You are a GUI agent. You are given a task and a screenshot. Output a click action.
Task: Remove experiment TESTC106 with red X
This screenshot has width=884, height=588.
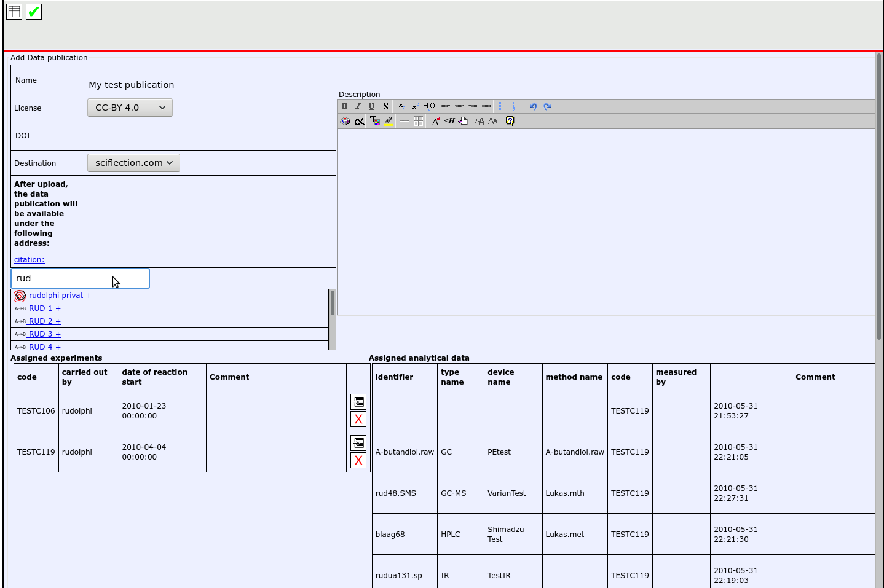[x=358, y=419]
